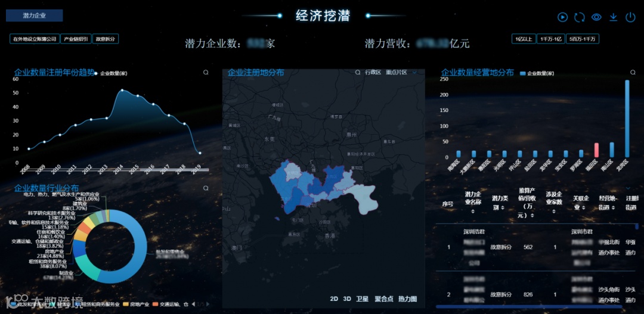Click the red 福田区 bar
This screenshot has height=314, width=644.
pyautogui.click(x=596, y=150)
